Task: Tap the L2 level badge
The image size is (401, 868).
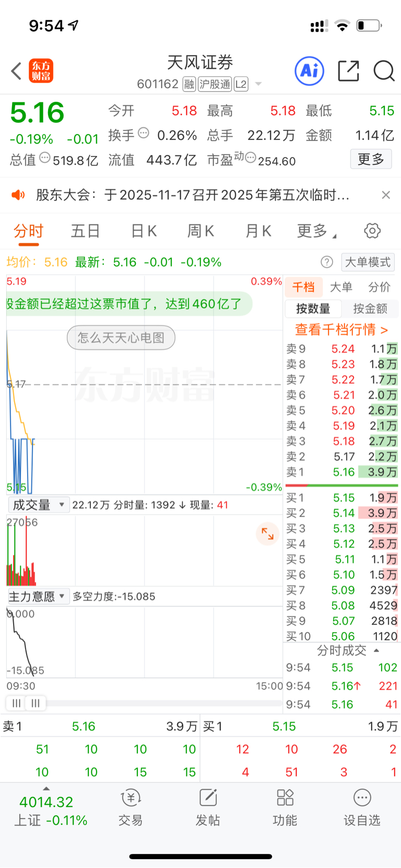Action: pyautogui.click(x=241, y=84)
